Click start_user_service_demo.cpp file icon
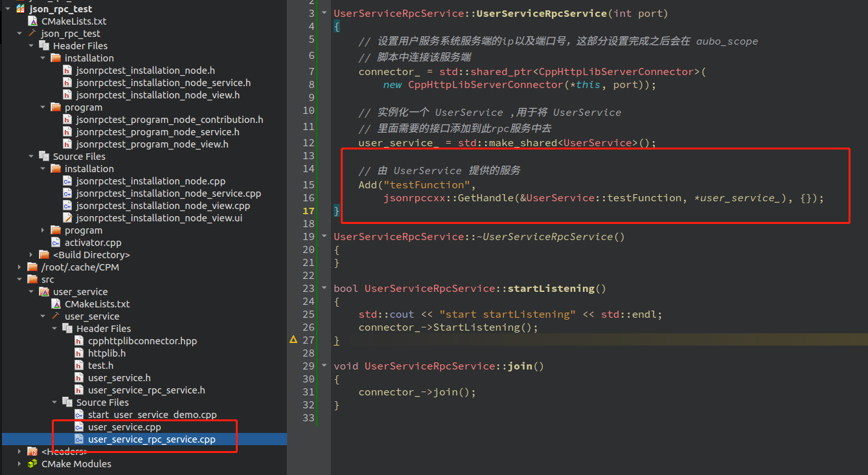868x475 pixels. point(79,415)
